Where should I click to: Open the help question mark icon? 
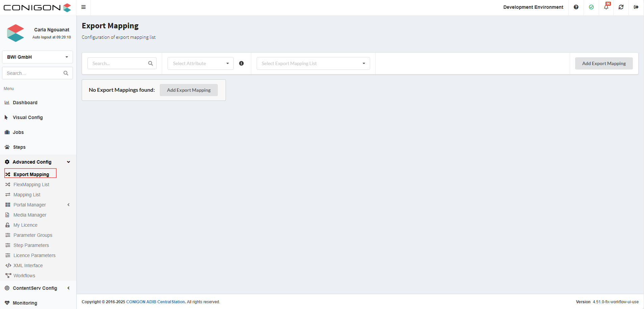[576, 7]
